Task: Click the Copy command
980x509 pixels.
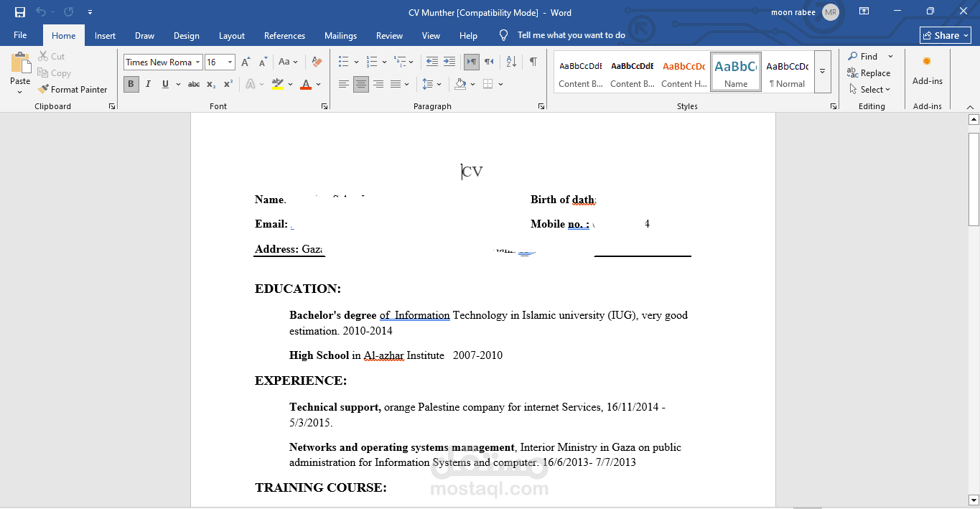Action: tap(55, 73)
